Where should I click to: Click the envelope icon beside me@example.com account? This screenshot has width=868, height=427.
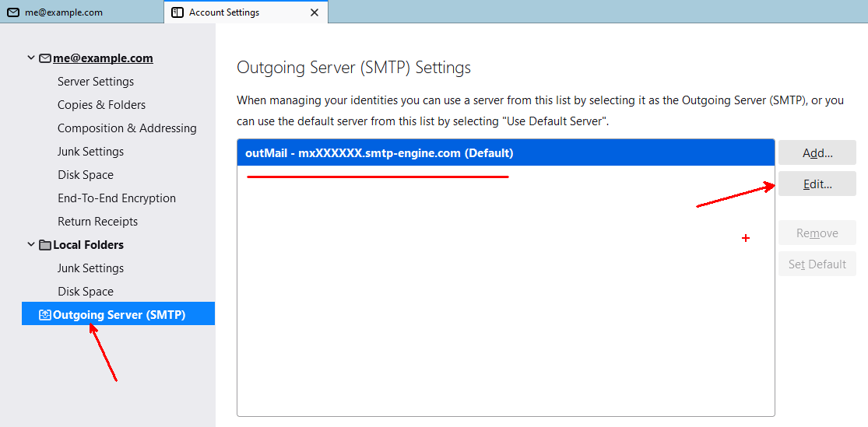coord(45,58)
